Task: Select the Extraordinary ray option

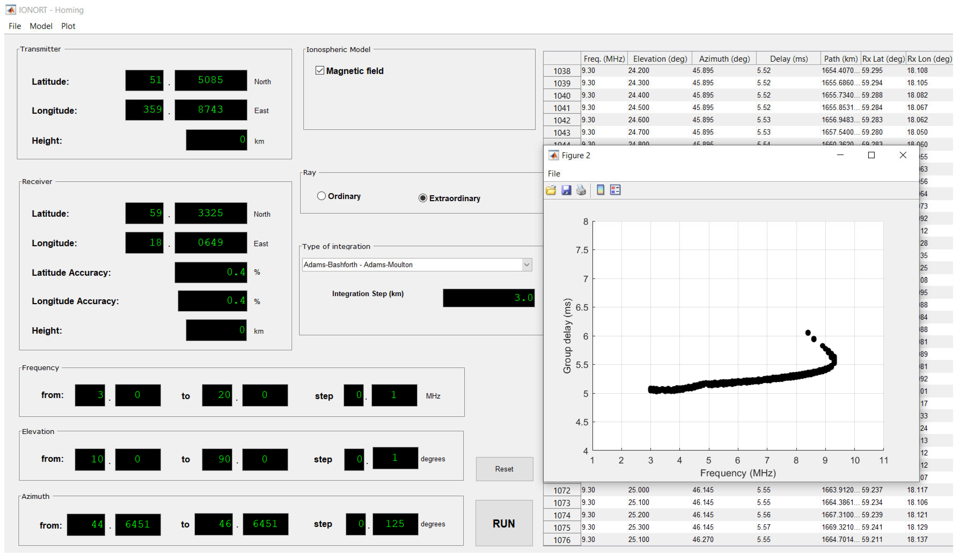Action: 423,198
